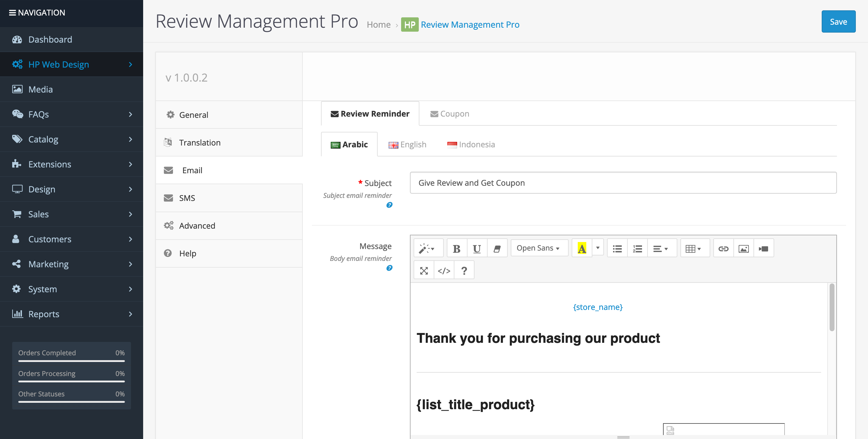Open the font color dropdown
This screenshot has height=439, width=868.
(x=598, y=248)
